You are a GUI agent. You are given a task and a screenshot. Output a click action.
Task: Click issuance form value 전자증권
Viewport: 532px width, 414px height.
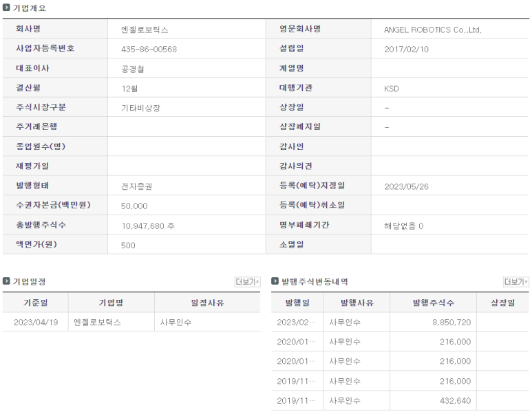tap(137, 186)
